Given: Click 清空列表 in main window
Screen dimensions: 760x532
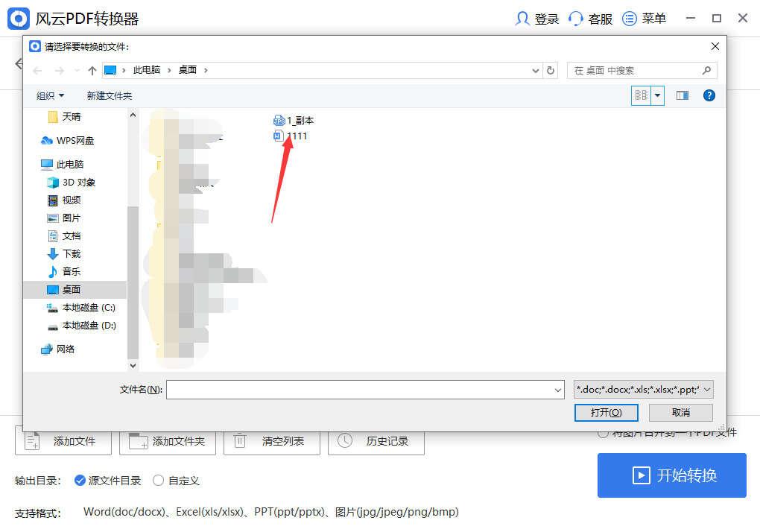Looking at the screenshot, I should click(x=272, y=441).
